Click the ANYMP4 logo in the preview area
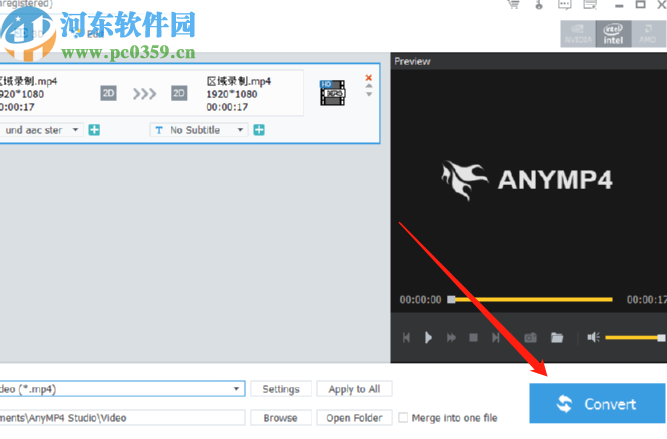 click(527, 180)
